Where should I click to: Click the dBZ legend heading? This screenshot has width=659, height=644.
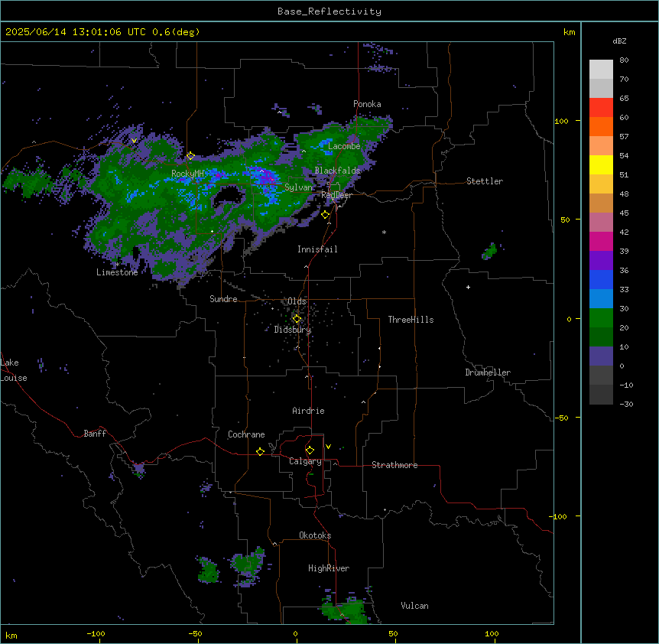click(619, 41)
